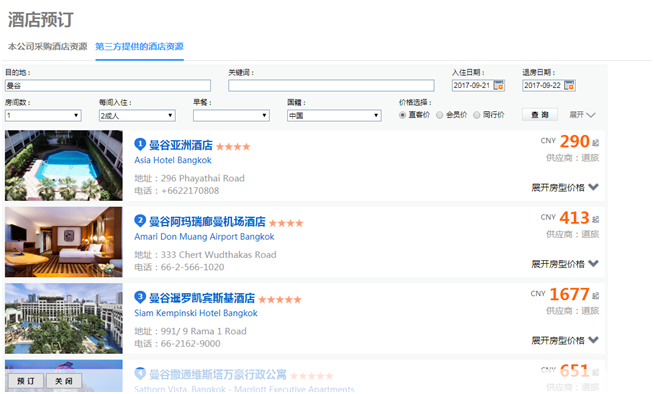Open the 曼谷亚洲酒店 hotel link
Viewport: 654px width, 394px height.
click(x=181, y=145)
